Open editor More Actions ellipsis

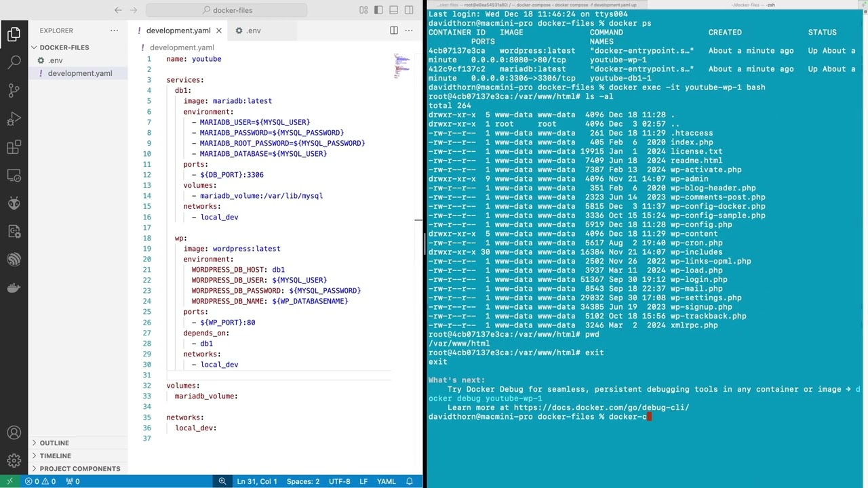click(x=409, y=30)
